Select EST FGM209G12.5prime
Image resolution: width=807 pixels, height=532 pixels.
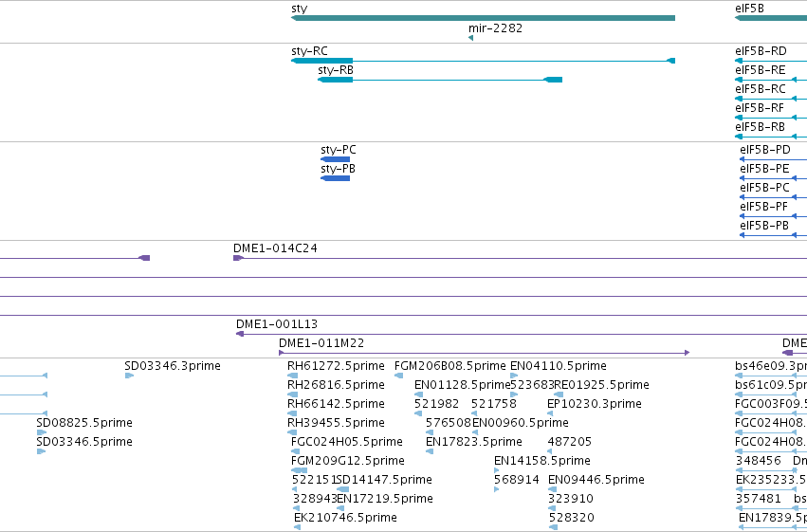click(x=348, y=461)
